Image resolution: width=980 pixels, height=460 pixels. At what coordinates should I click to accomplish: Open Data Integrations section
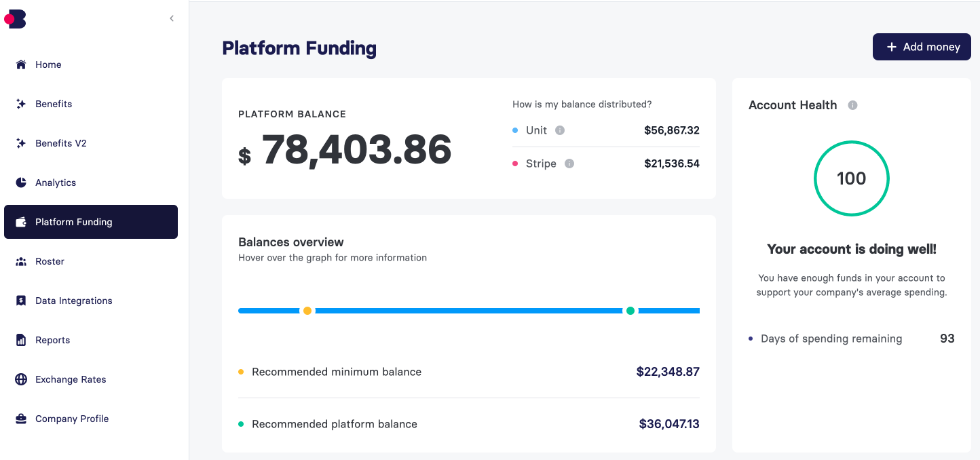point(91,301)
